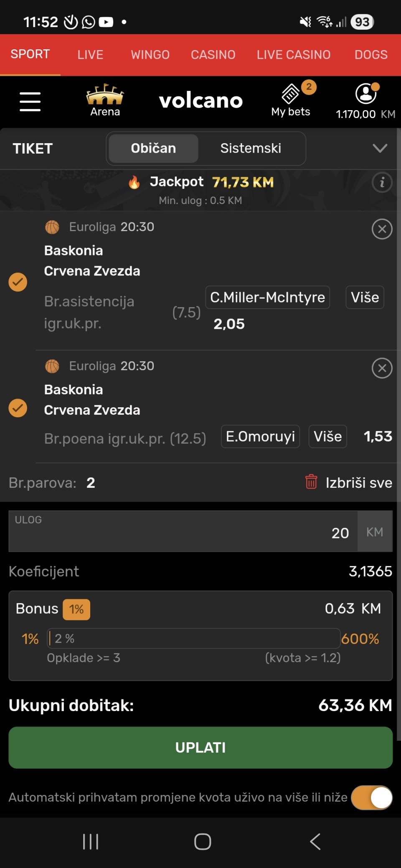Remove the C.Miller-McIntyre assists bet
The image size is (401, 868).
[382, 229]
